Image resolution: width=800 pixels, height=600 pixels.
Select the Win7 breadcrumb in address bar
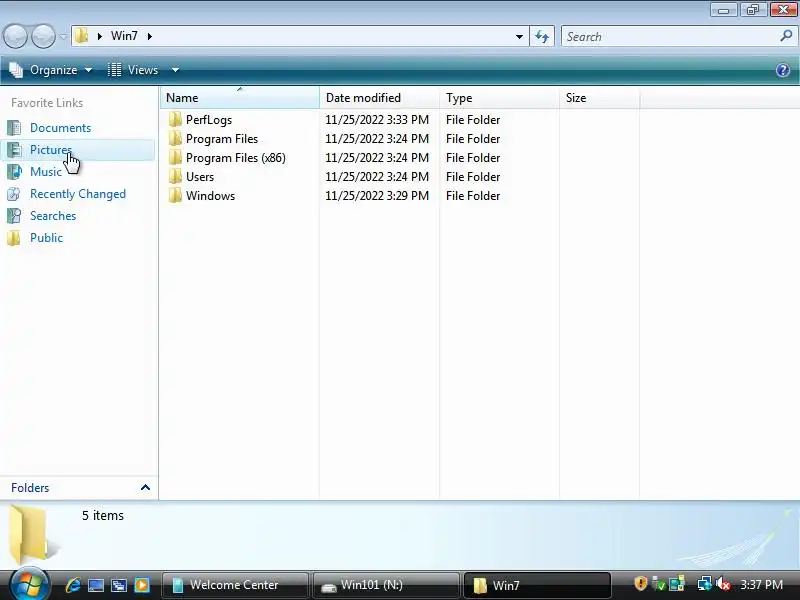[124, 36]
